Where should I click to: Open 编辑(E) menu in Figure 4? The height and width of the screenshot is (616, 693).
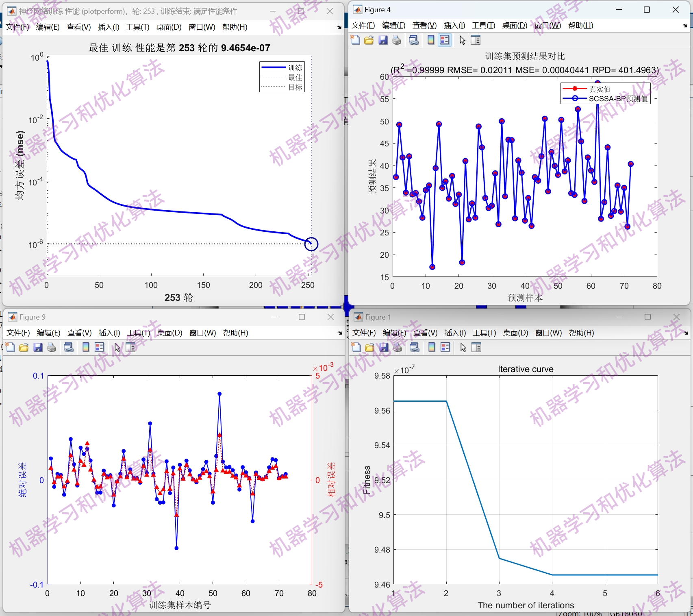point(394,26)
